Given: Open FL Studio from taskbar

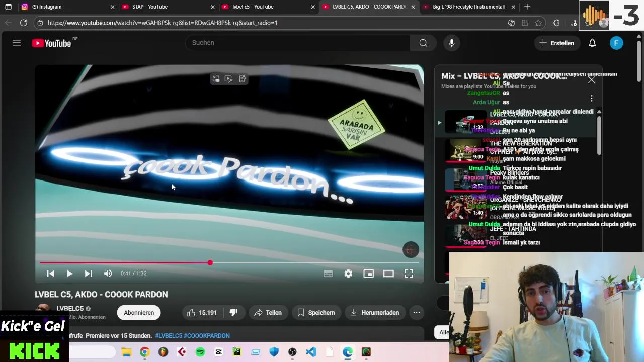Looking at the screenshot, I should click(x=163, y=352).
